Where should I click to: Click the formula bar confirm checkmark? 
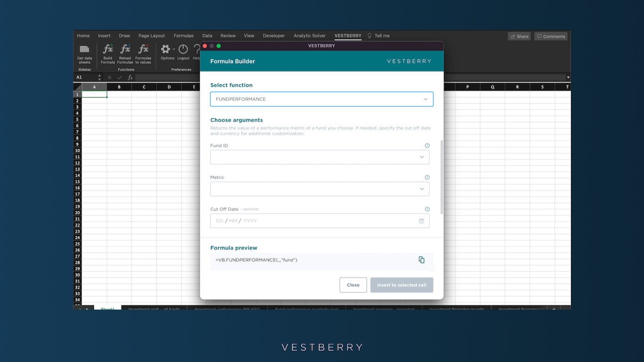(x=120, y=77)
